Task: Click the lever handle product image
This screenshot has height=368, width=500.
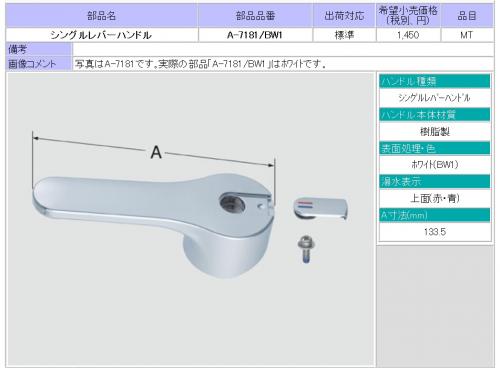Action: [x=154, y=225]
